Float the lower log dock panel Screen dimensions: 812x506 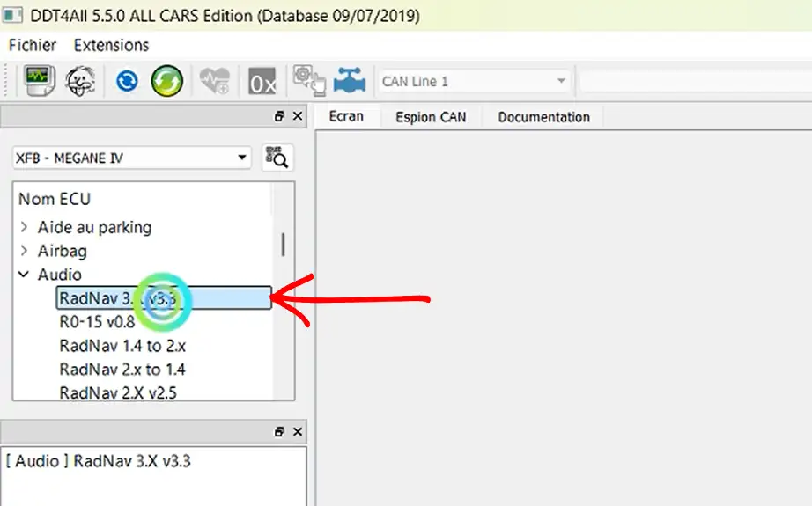(x=279, y=431)
